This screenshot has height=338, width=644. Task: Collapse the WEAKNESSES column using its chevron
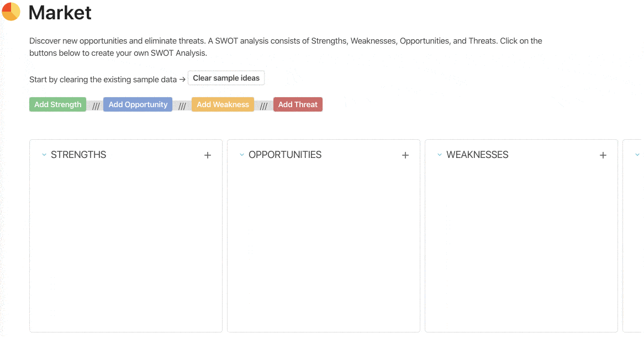click(x=439, y=155)
